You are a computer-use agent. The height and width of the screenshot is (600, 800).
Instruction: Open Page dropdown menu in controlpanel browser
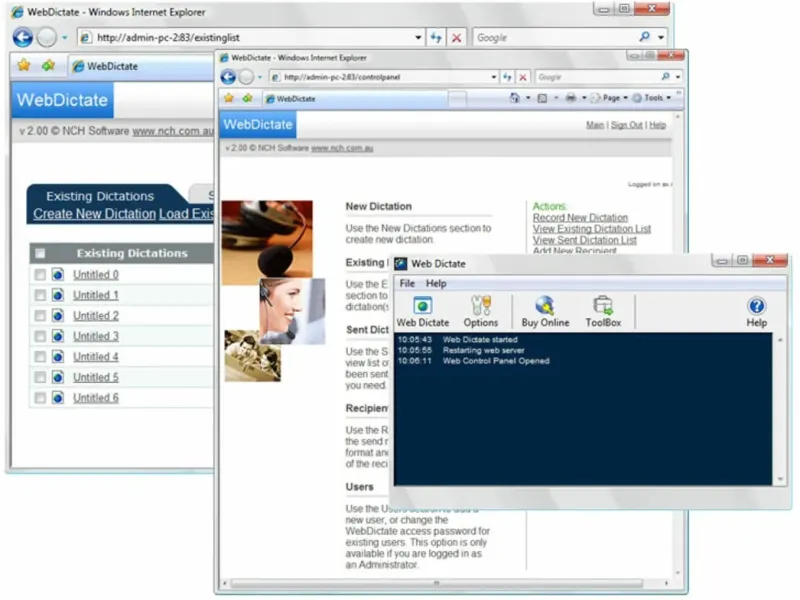coord(611,98)
